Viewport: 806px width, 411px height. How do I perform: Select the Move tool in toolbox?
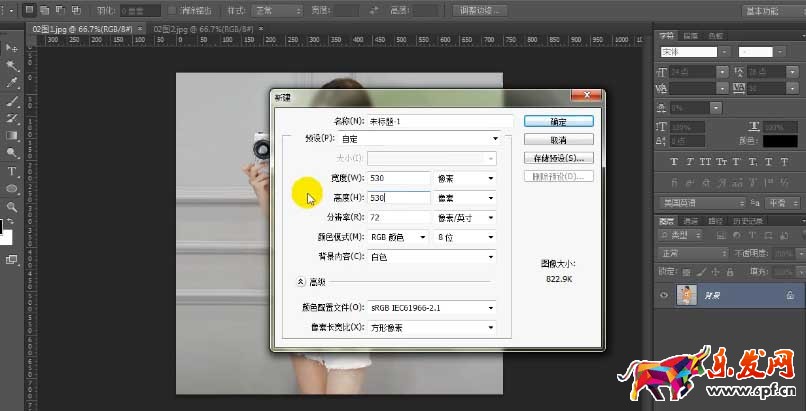click(12, 47)
